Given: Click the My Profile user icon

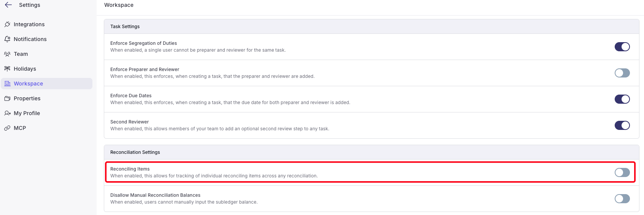Looking at the screenshot, I should [7, 113].
